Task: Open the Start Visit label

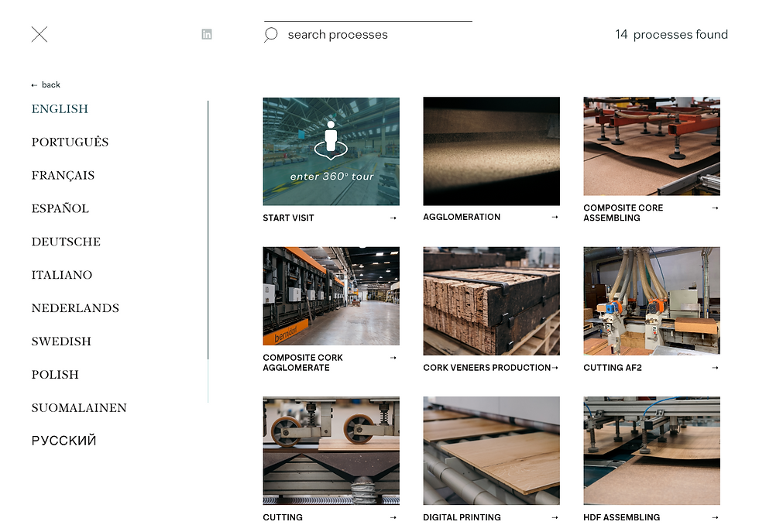Action: click(288, 218)
